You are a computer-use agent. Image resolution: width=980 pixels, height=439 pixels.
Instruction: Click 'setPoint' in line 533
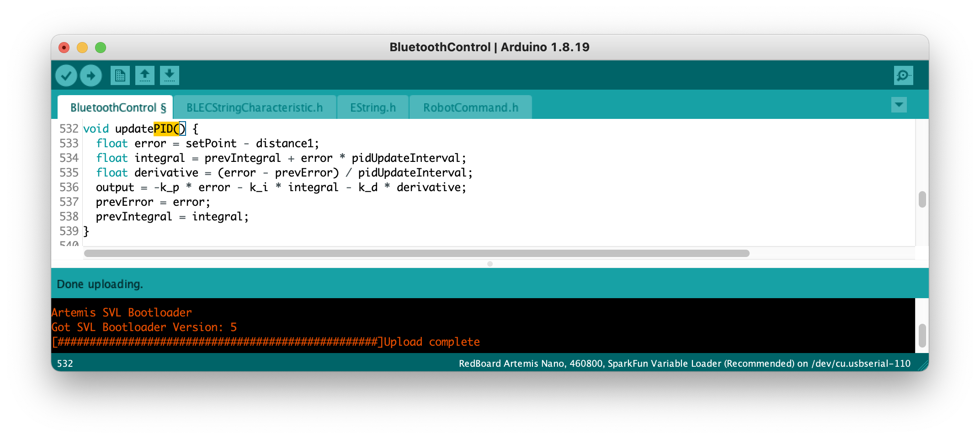(x=211, y=144)
